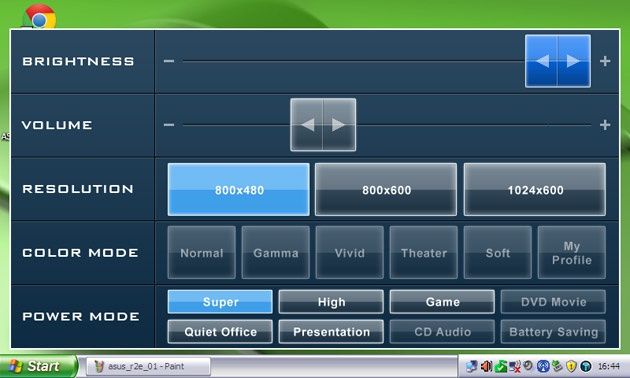The width and height of the screenshot is (630, 378).
Task: Switch to Quiet Office power mode
Action: [x=220, y=332]
